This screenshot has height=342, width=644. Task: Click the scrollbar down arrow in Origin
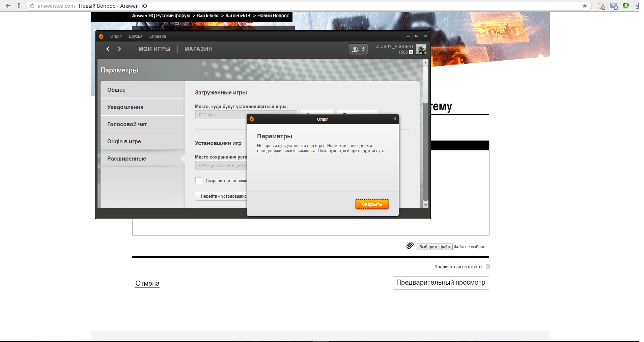(x=425, y=205)
